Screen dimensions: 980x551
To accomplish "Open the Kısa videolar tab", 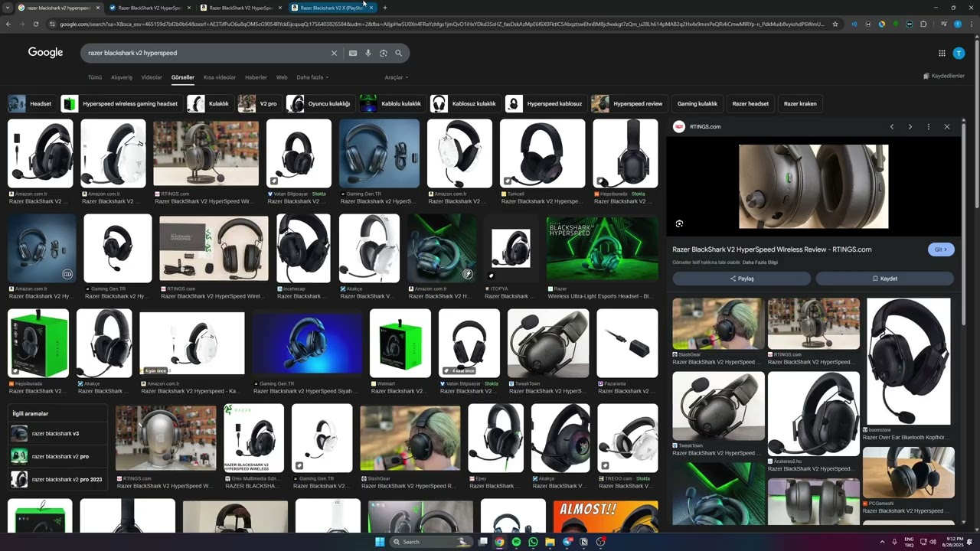I will click(x=220, y=77).
